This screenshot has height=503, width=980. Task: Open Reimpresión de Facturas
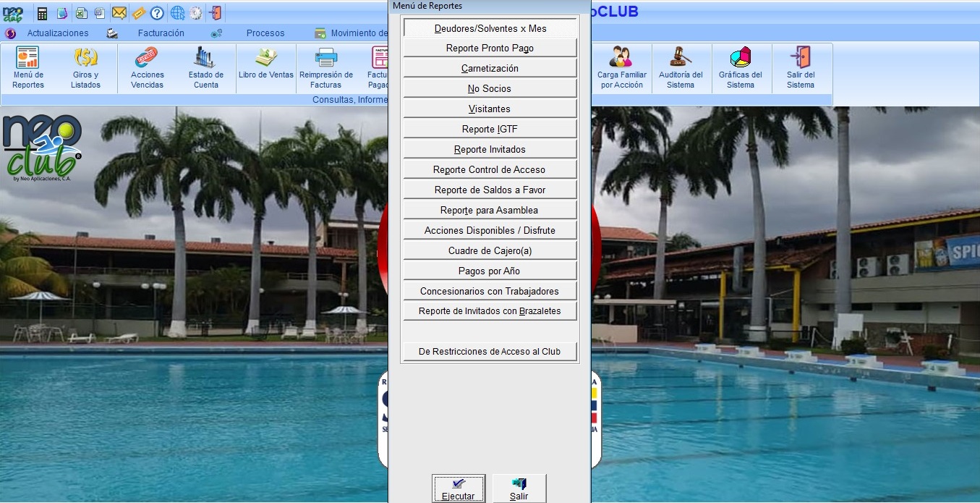[326, 68]
